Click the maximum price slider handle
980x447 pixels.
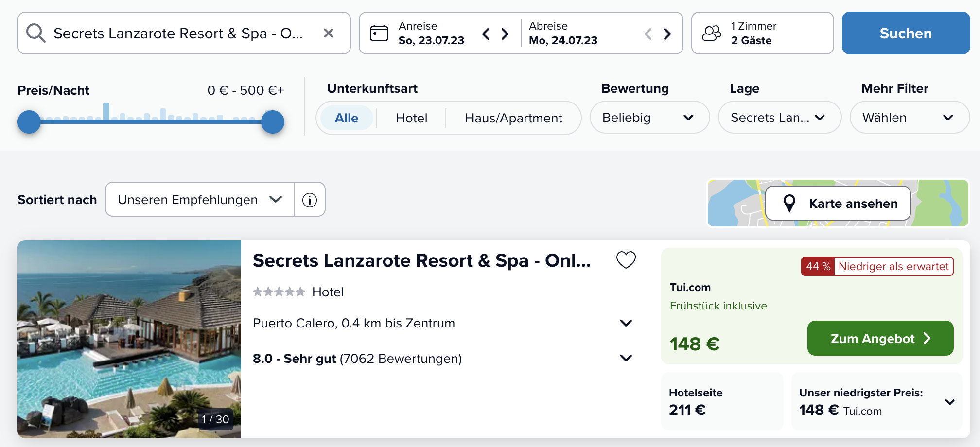(272, 122)
